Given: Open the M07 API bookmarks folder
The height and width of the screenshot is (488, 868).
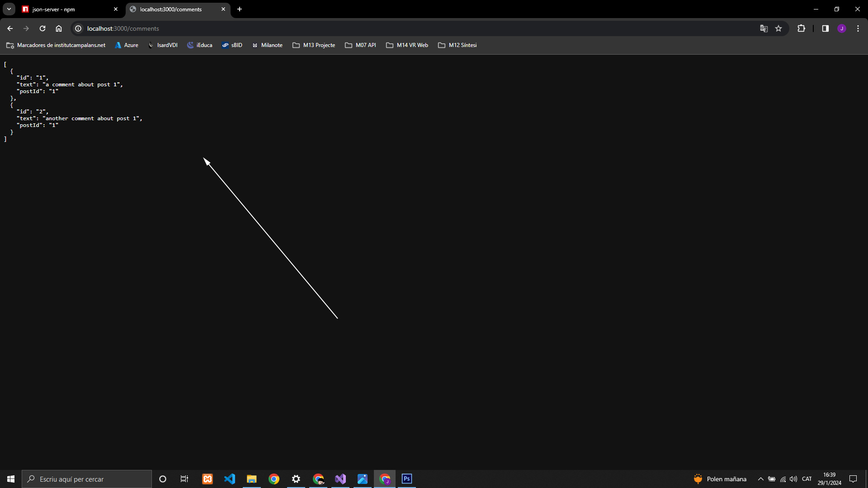Looking at the screenshot, I should tap(360, 45).
